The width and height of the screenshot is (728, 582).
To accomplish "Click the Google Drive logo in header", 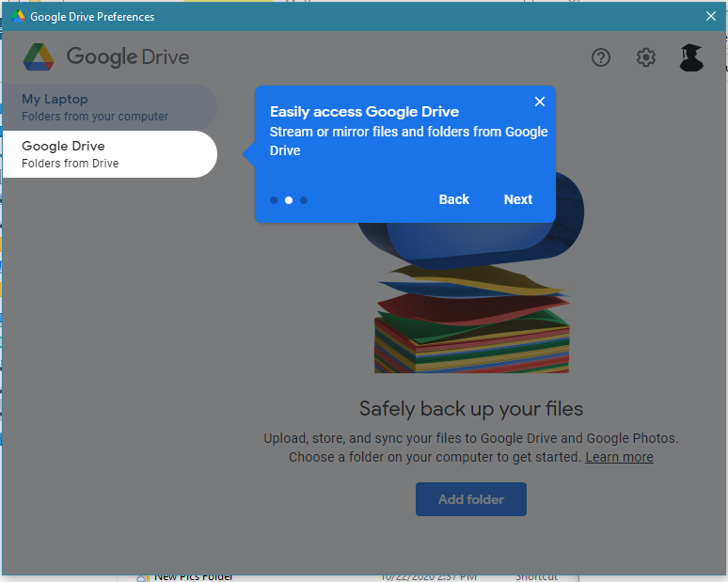I will 106,57.
